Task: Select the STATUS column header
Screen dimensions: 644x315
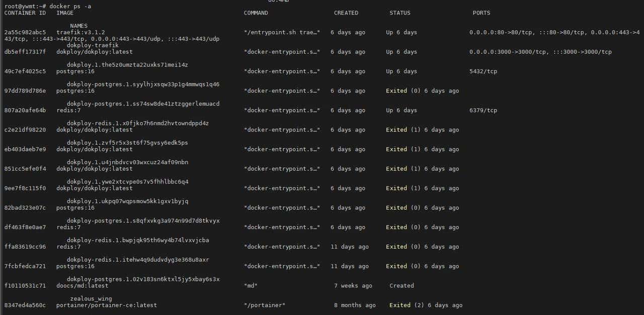Action: [x=399, y=13]
